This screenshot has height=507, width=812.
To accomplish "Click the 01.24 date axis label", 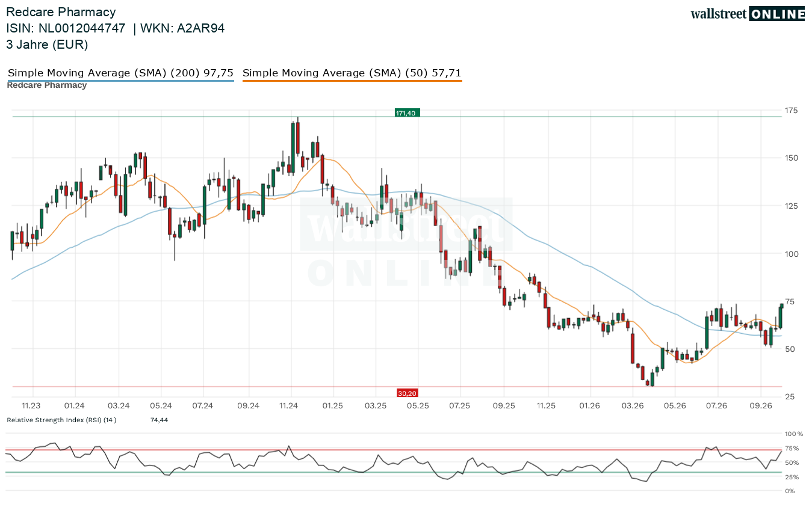I will (x=75, y=406).
